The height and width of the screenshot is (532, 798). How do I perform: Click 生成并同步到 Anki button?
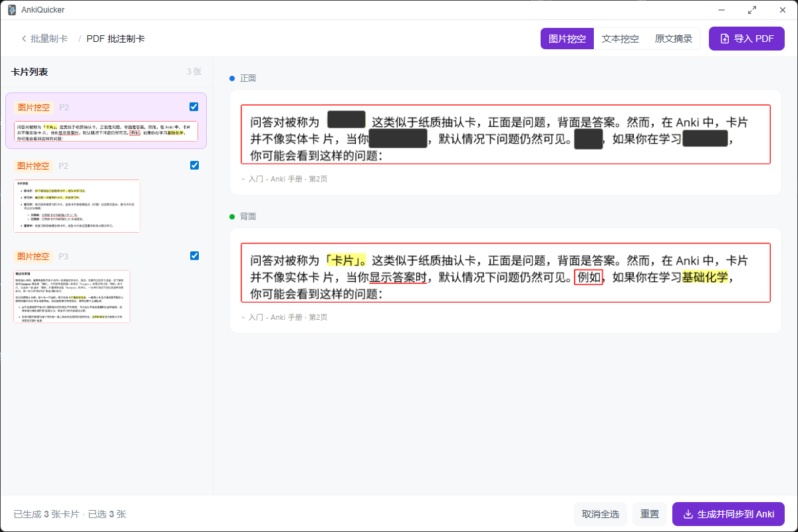[729, 514]
